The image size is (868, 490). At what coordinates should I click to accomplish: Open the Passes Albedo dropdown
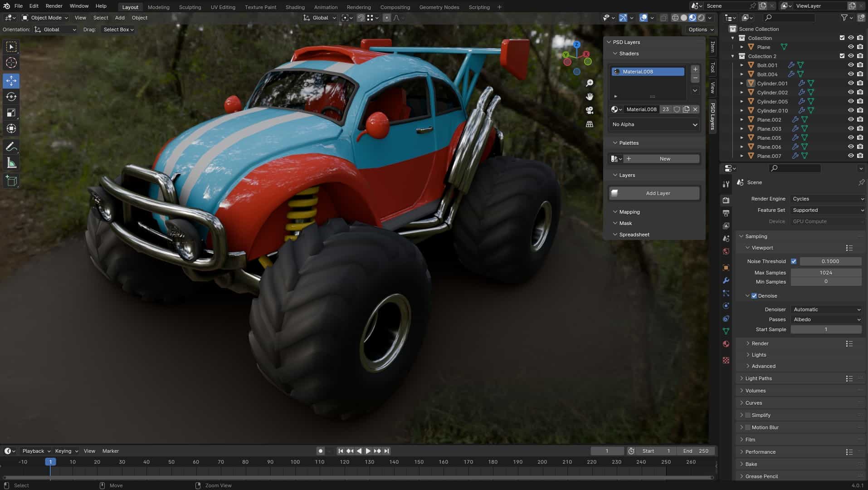click(826, 319)
